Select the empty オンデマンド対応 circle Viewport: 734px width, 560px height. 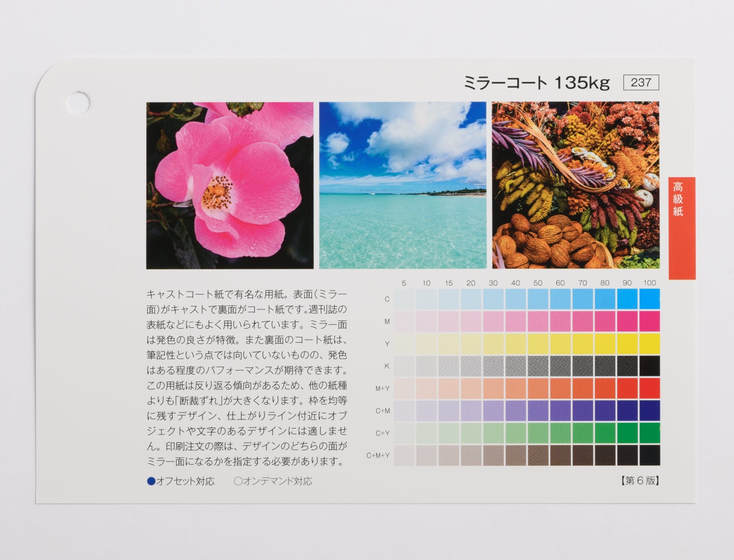click(238, 481)
